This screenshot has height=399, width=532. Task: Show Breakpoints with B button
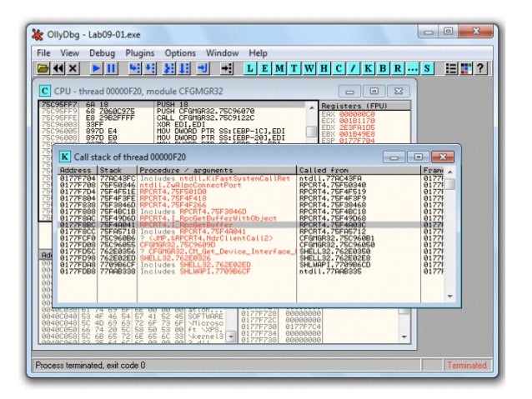[383, 68]
